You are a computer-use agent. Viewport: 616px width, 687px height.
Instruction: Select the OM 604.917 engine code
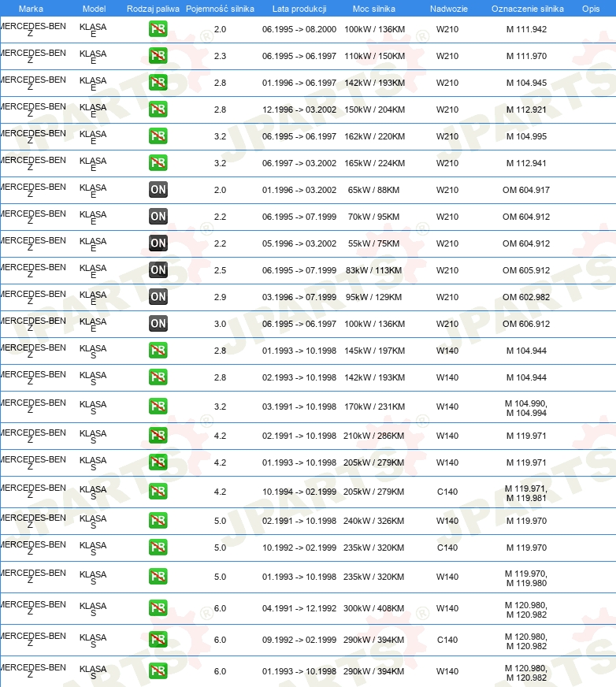[526, 190]
